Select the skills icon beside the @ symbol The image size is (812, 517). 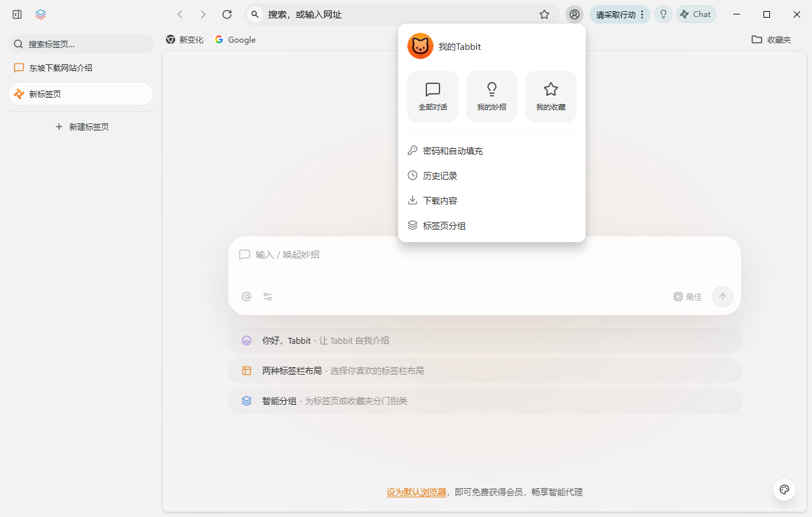tap(267, 296)
